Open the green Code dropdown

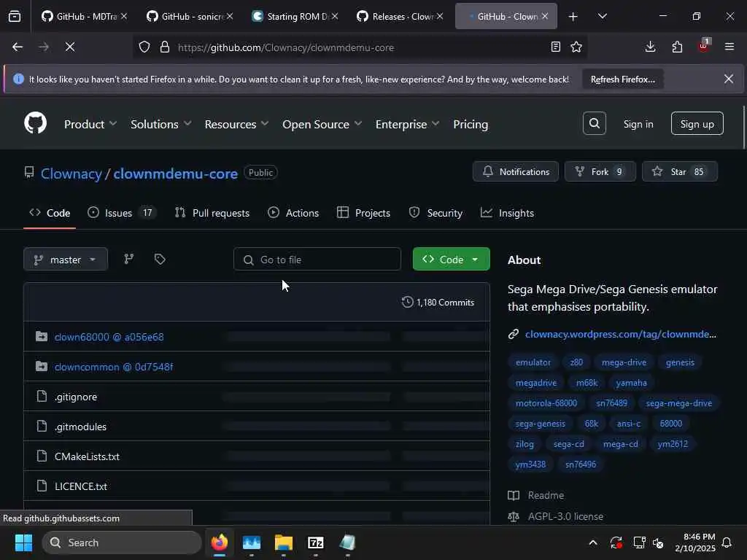coord(451,259)
